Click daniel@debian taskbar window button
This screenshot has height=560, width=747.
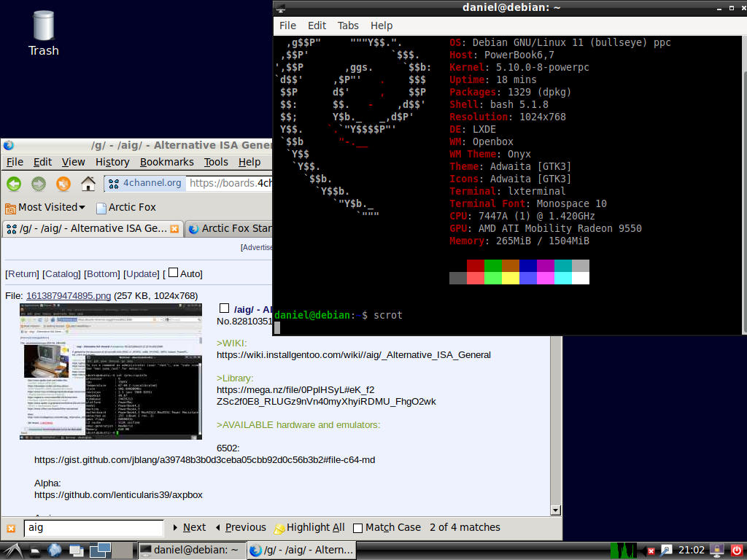pyautogui.click(x=192, y=551)
